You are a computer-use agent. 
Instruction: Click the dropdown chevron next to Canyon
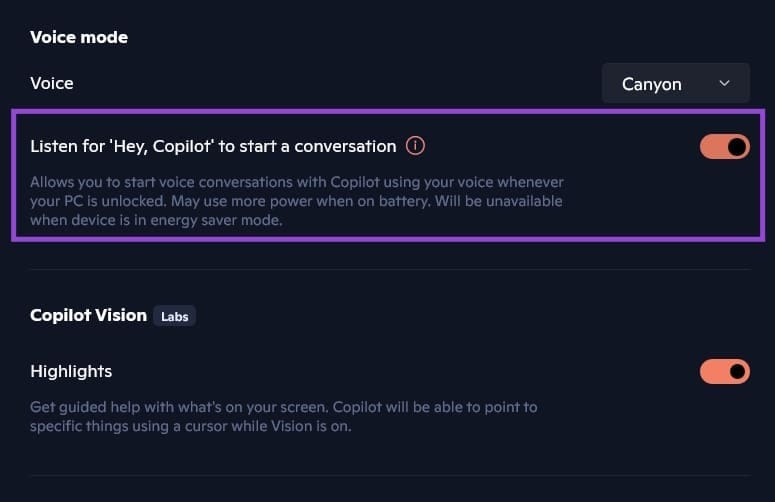tap(725, 84)
